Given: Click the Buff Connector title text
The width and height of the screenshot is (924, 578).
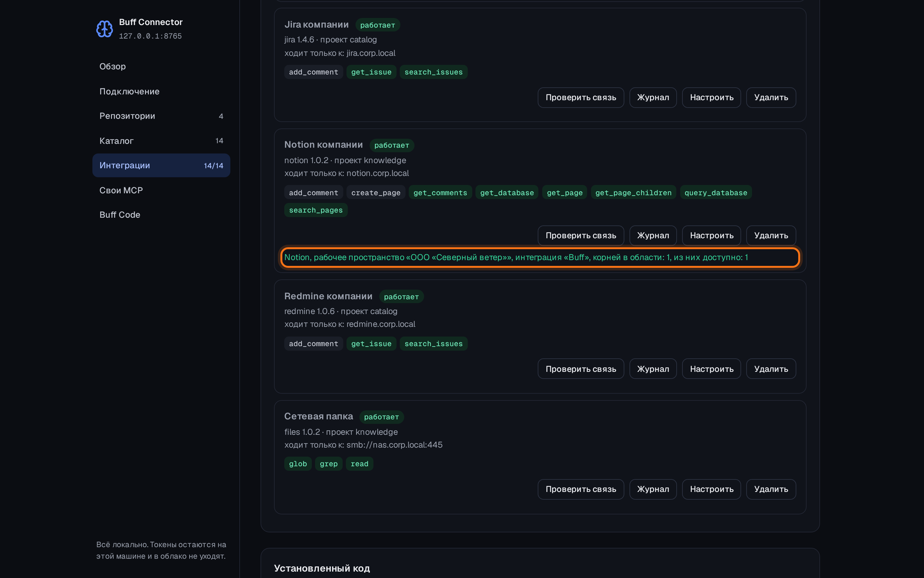Looking at the screenshot, I should click(x=151, y=22).
